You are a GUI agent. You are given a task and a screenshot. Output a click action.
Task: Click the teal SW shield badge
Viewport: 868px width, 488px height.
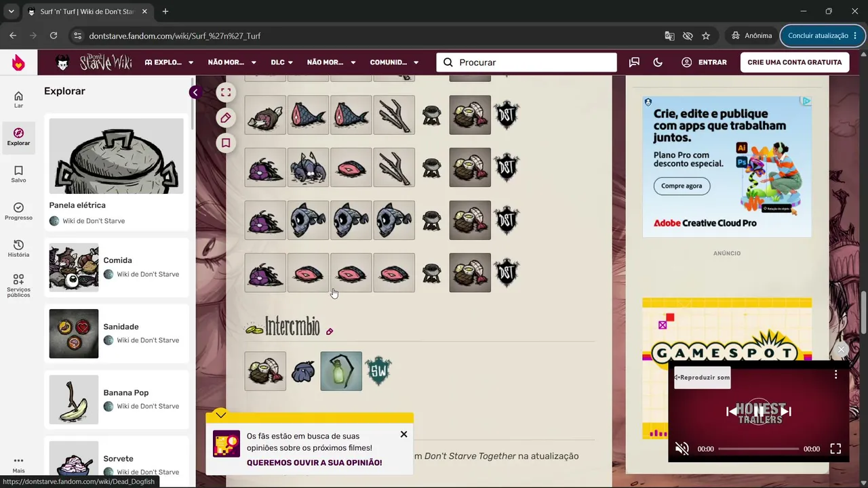click(x=378, y=371)
